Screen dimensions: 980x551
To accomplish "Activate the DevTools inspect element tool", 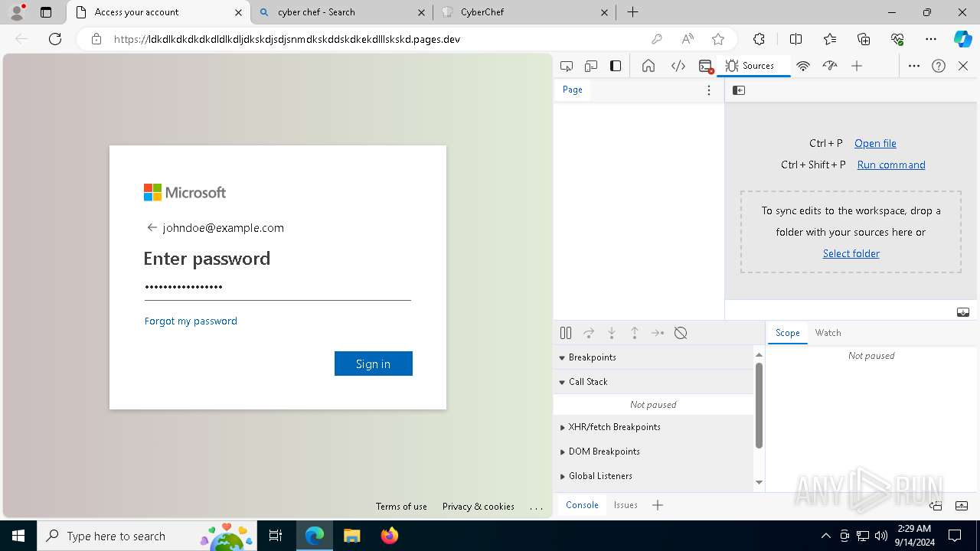I will [567, 66].
